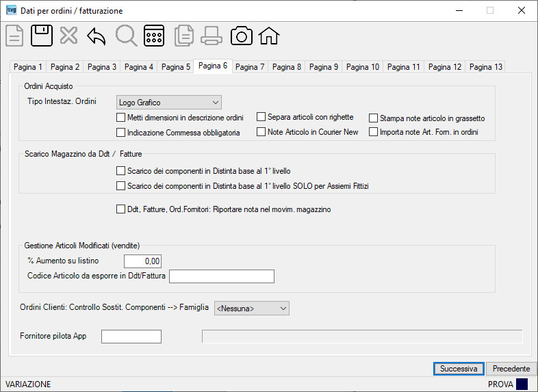538x392 pixels.
Task: Switch to the Pagina 7 tab
Action: point(250,67)
